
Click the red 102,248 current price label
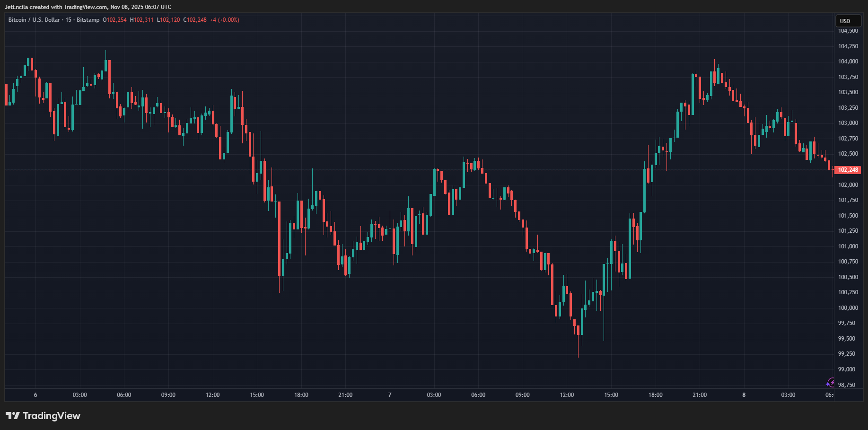848,170
